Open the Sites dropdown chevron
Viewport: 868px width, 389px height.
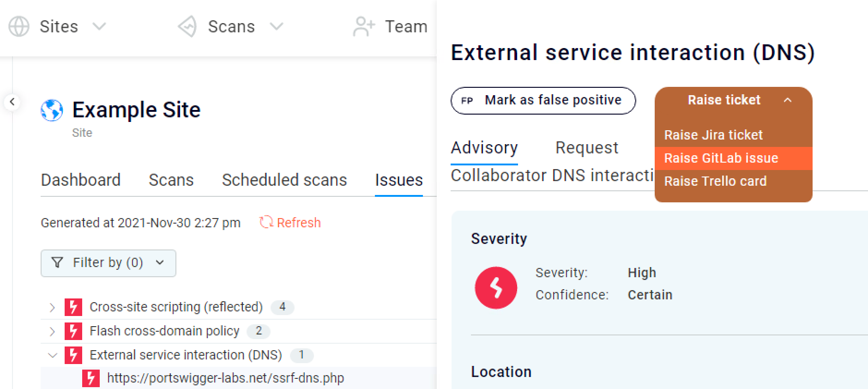coord(99,26)
